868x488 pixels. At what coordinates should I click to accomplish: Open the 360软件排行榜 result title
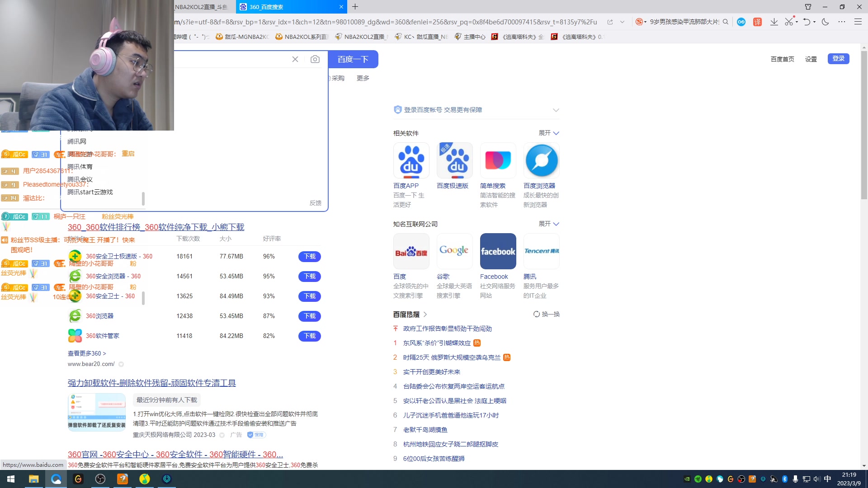coord(156,227)
